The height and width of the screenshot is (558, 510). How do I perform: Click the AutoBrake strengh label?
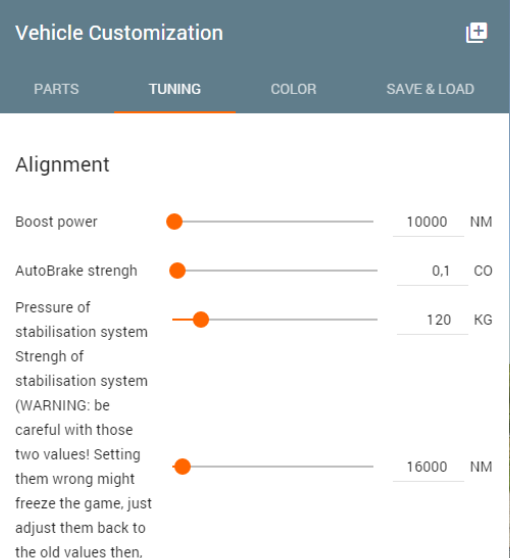pyautogui.click(x=76, y=271)
